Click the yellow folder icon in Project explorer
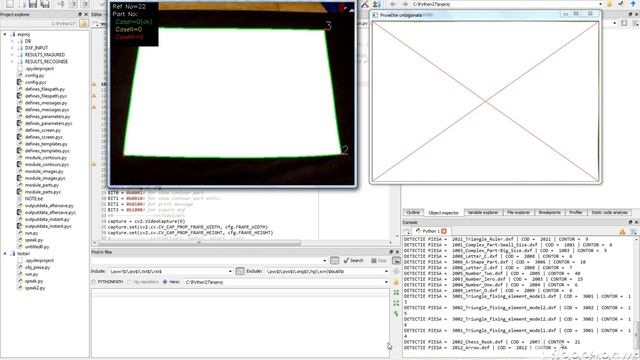This screenshot has width=640, height=360. pos(84,24)
